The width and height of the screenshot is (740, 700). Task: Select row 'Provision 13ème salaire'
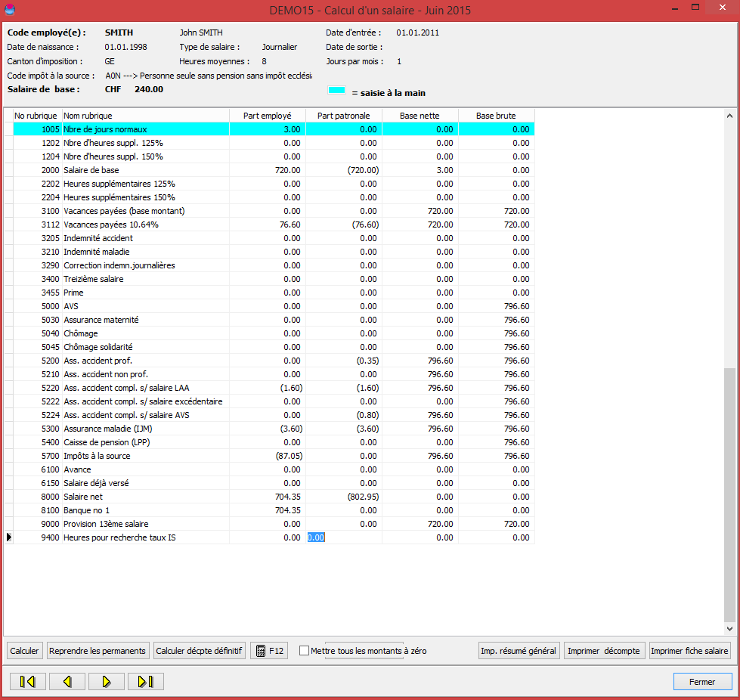274,524
